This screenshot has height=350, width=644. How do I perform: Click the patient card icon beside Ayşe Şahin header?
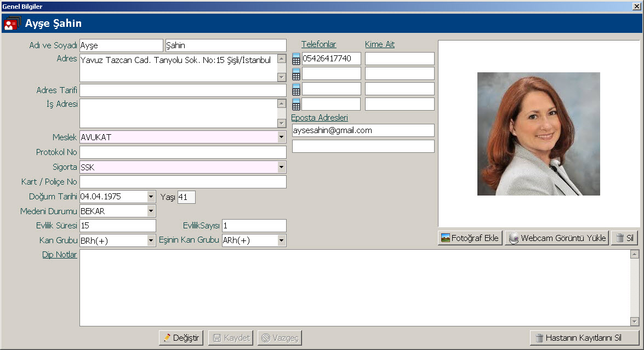12,24
